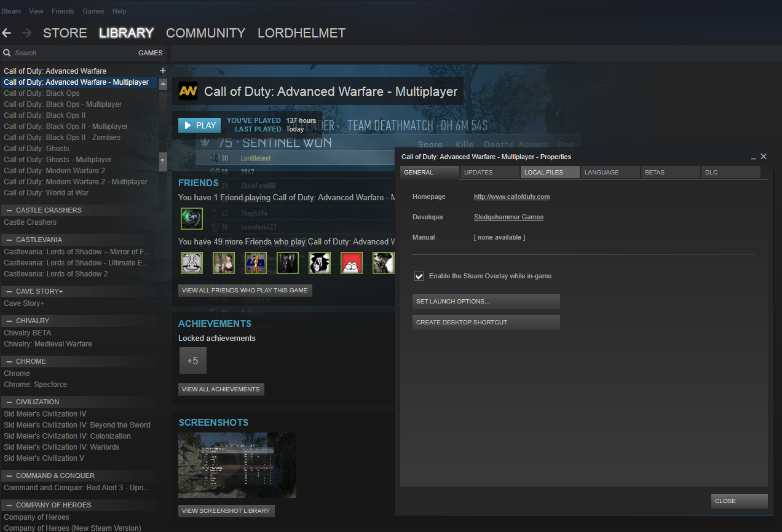
Task: Switch to the BETAS tab
Action: click(671, 173)
